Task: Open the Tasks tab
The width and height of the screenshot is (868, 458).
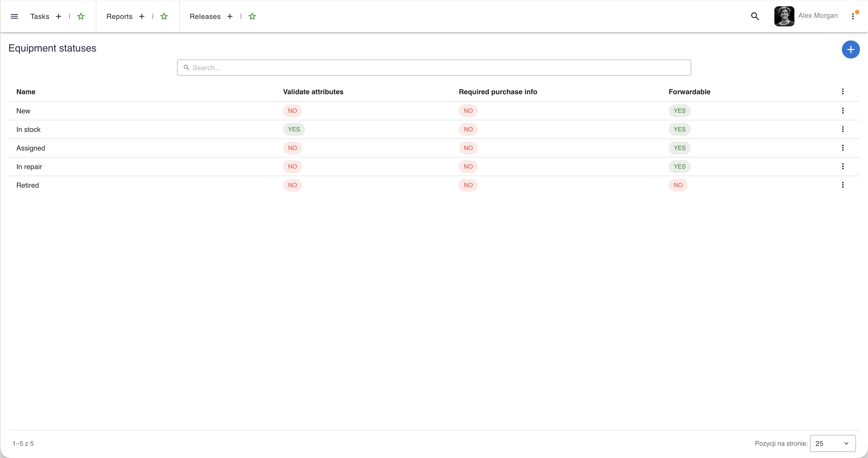Action: (40, 16)
